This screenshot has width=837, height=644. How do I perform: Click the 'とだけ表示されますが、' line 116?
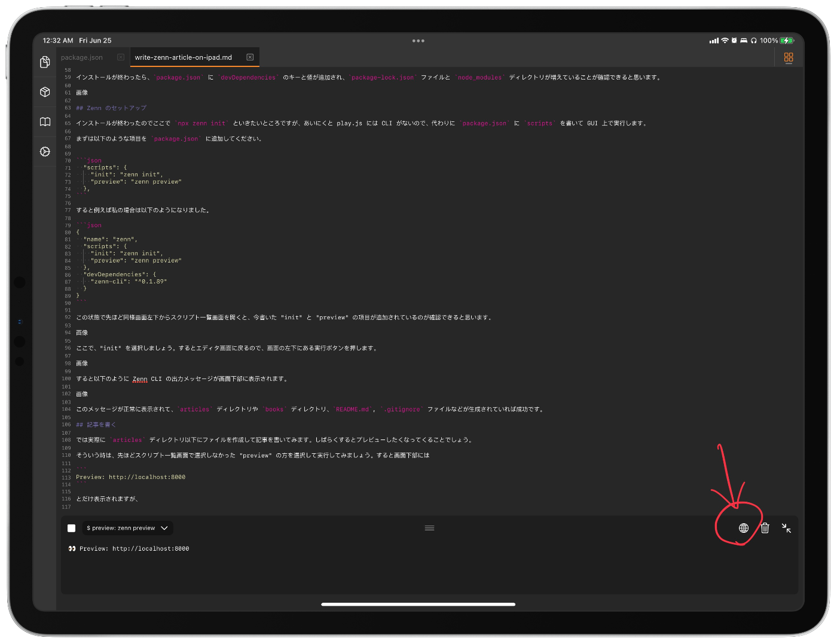(107, 499)
